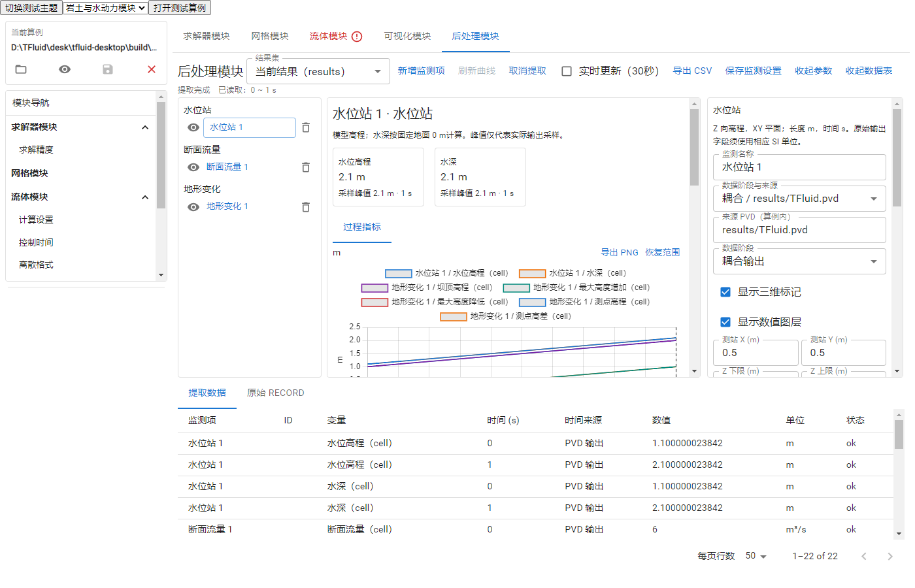Toggle legend swatch 地形变化 1 / 测点高程

pos(532,302)
